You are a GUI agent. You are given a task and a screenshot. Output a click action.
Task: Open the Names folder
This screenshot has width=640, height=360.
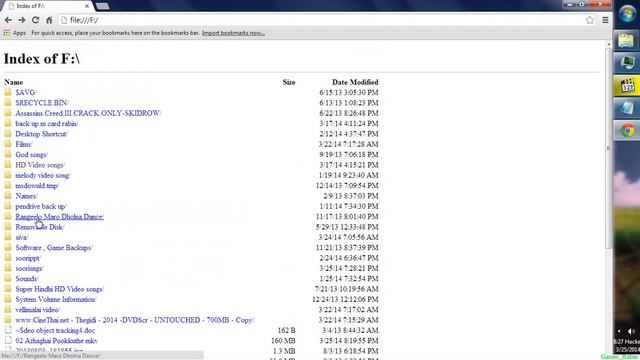(x=27, y=196)
